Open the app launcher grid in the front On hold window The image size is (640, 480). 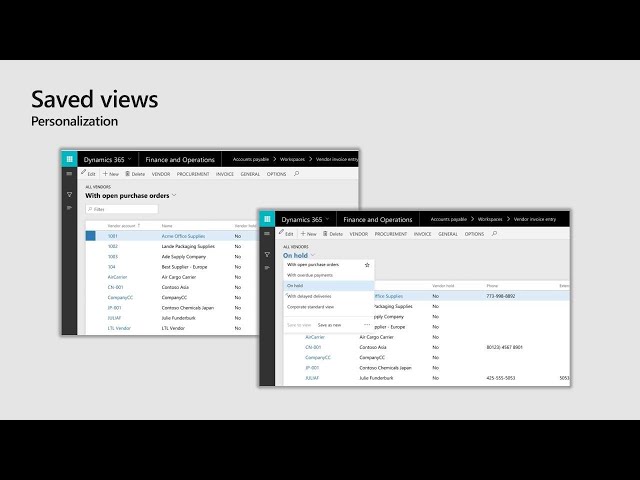pyautogui.click(x=267, y=219)
